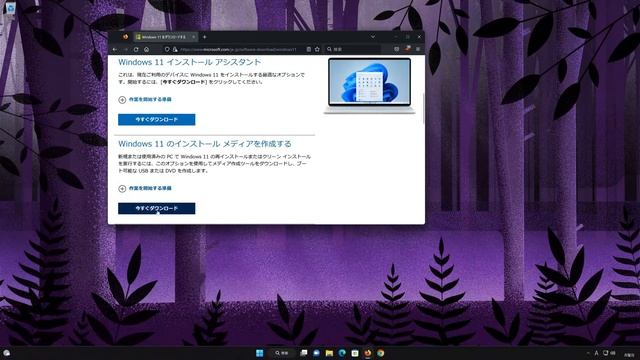
Task: Close the Windows 11 download tab
Action: [193, 37]
